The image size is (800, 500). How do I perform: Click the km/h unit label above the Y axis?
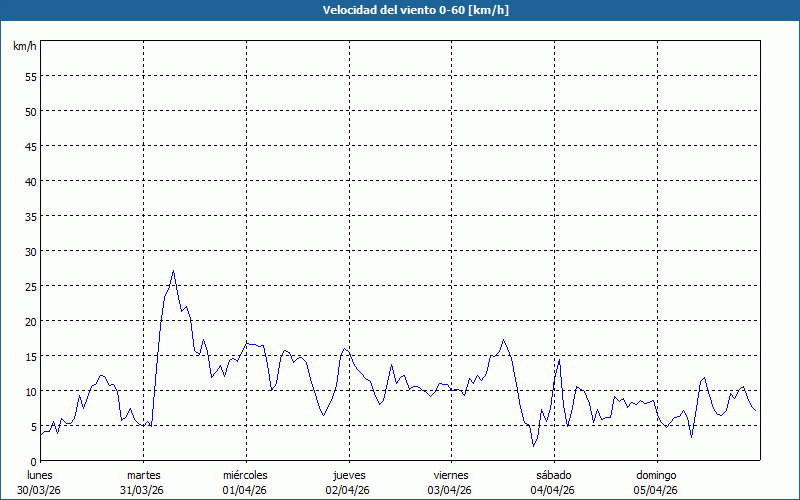click(x=24, y=46)
